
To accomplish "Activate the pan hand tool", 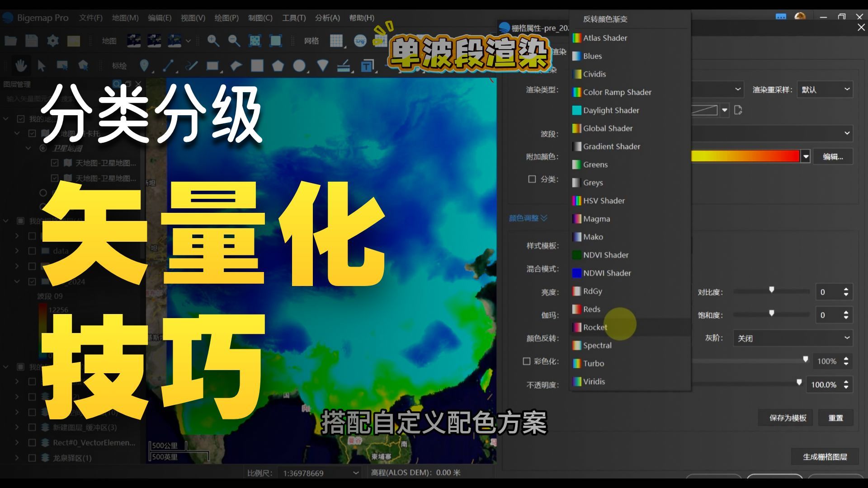I will [x=21, y=66].
